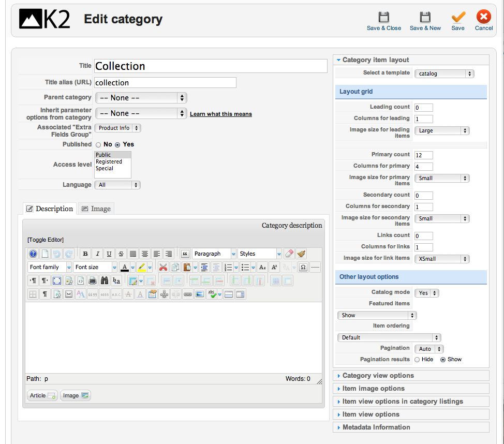Screen dimensions: 504x444
Task: Open the Learn what this means link
Action: click(x=221, y=114)
